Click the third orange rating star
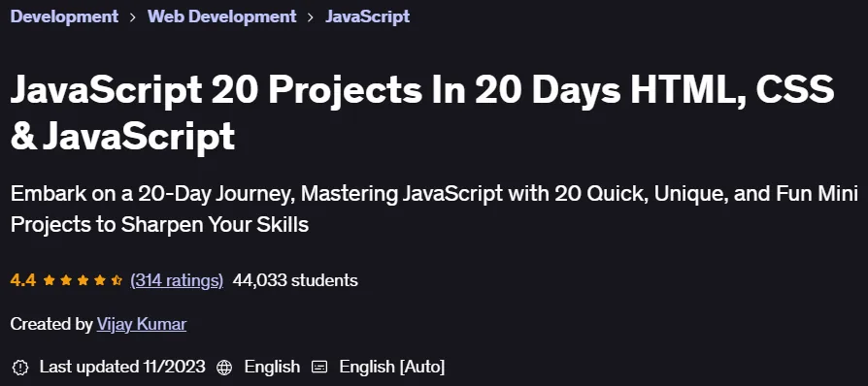 click(83, 280)
